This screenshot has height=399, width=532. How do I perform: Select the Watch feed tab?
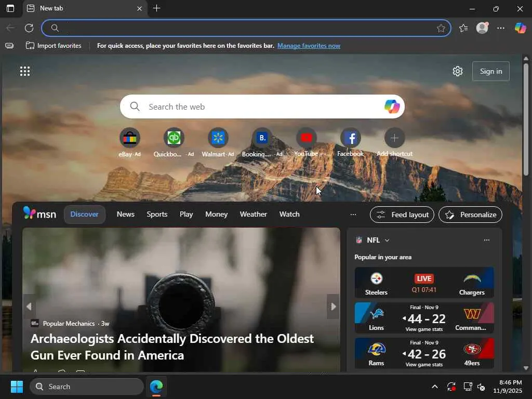pos(289,215)
